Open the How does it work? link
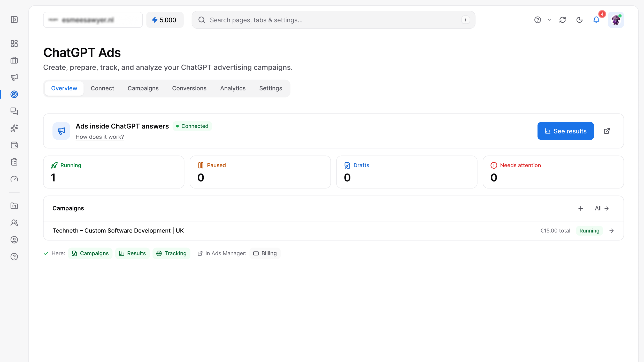Screen dimensions: 644x362 coord(100,137)
